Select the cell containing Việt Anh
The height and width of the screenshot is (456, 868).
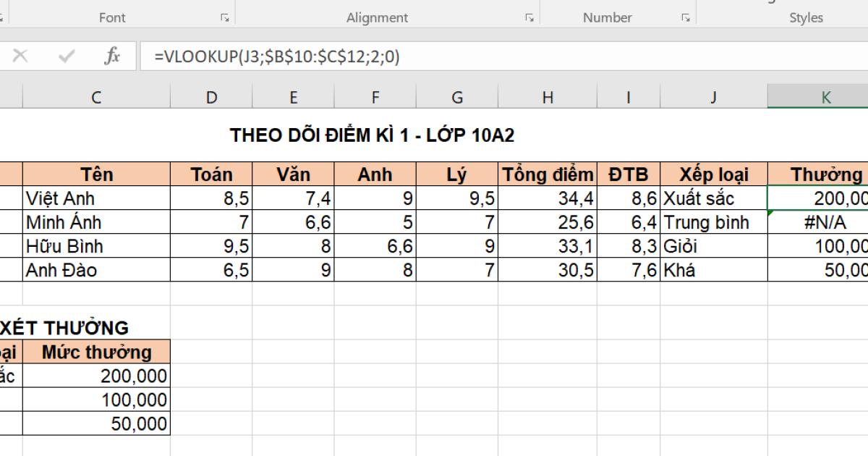[95, 198]
